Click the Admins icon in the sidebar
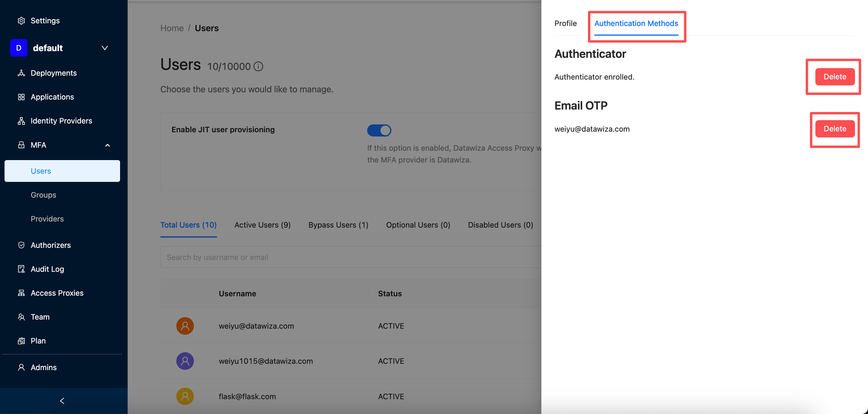The width and height of the screenshot is (868, 414). tap(21, 367)
